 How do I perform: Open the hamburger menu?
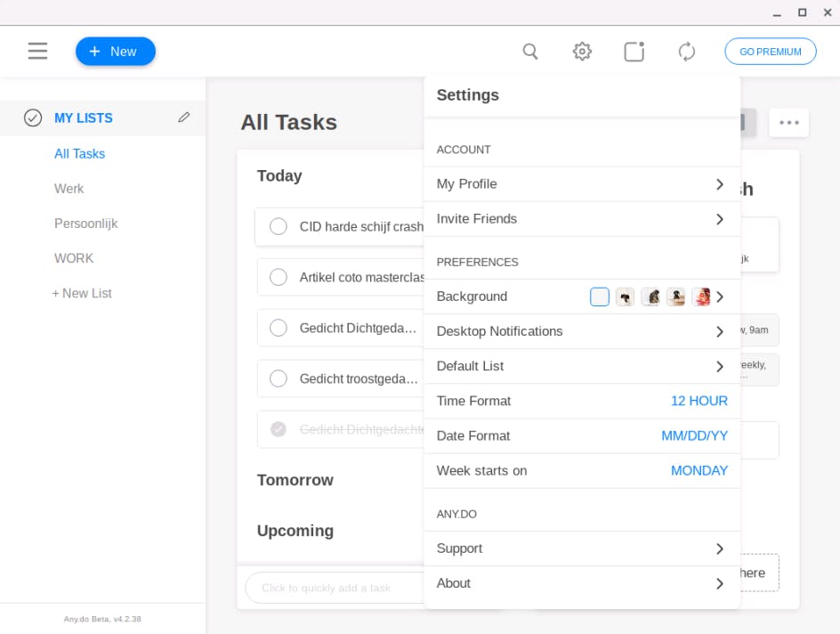[x=37, y=51]
